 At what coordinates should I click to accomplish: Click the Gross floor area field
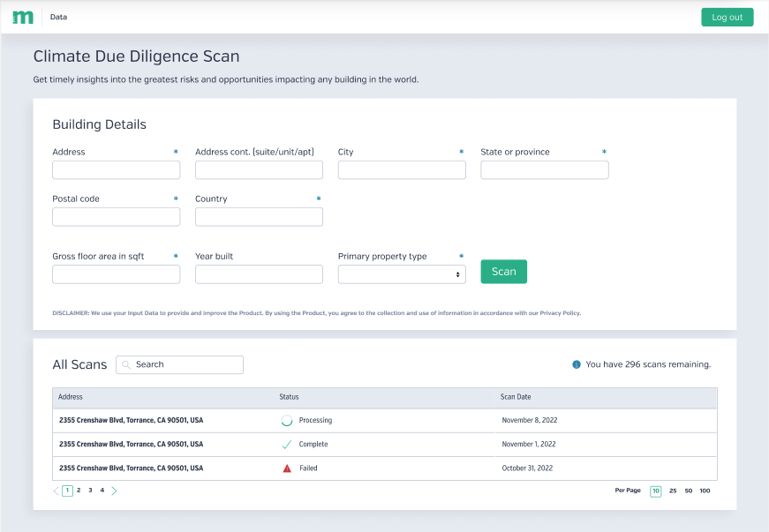pyautogui.click(x=116, y=274)
